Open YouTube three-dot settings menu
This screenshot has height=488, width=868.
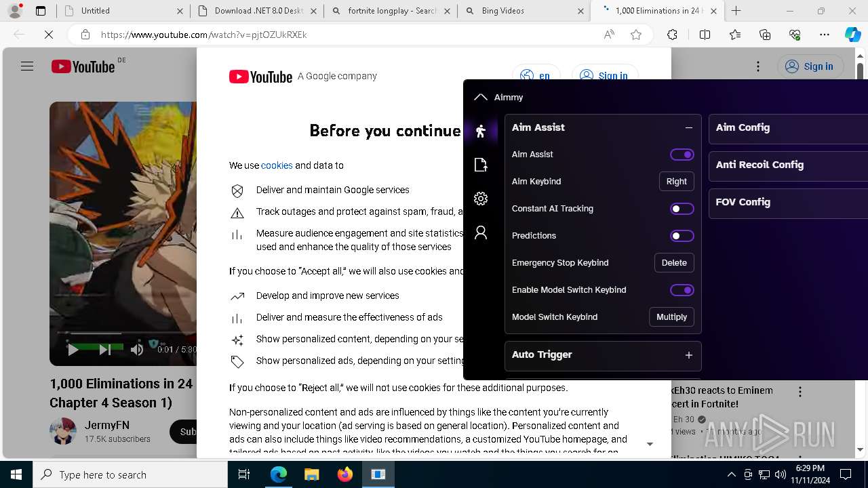coord(758,66)
